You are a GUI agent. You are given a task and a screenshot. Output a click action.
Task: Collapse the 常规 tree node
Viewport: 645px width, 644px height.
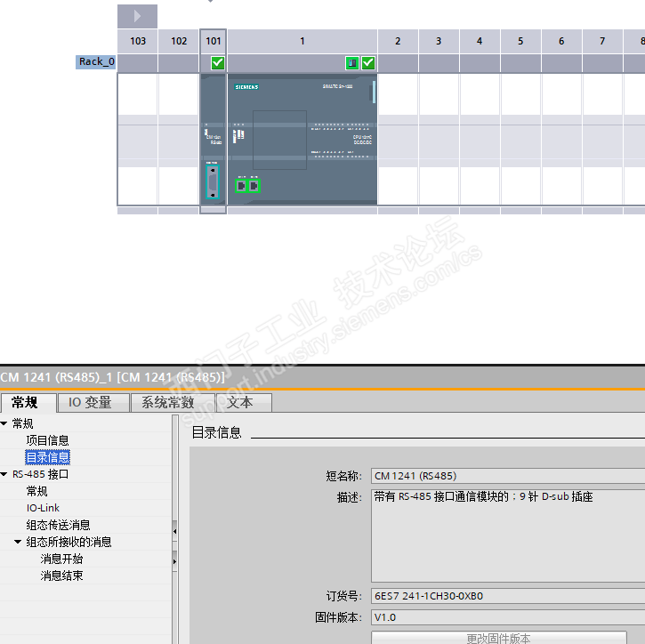coord(4,423)
